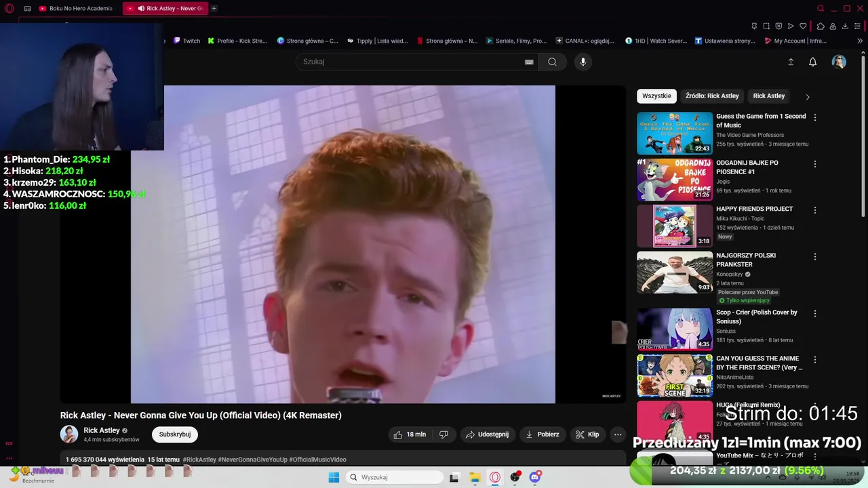Open the Twitch bookmark
Image resolution: width=868 pixels, height=488 pixels.
(x=186, y=41)
